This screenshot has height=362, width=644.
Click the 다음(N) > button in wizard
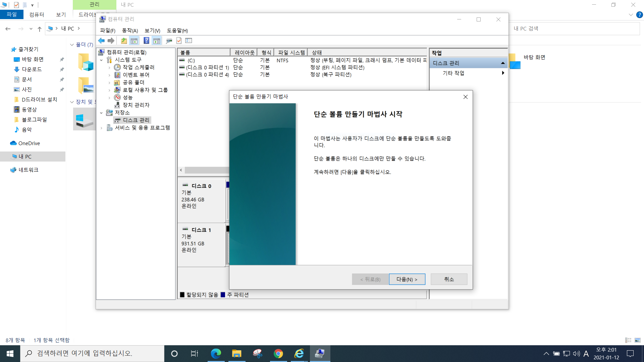tap(407, 279)
